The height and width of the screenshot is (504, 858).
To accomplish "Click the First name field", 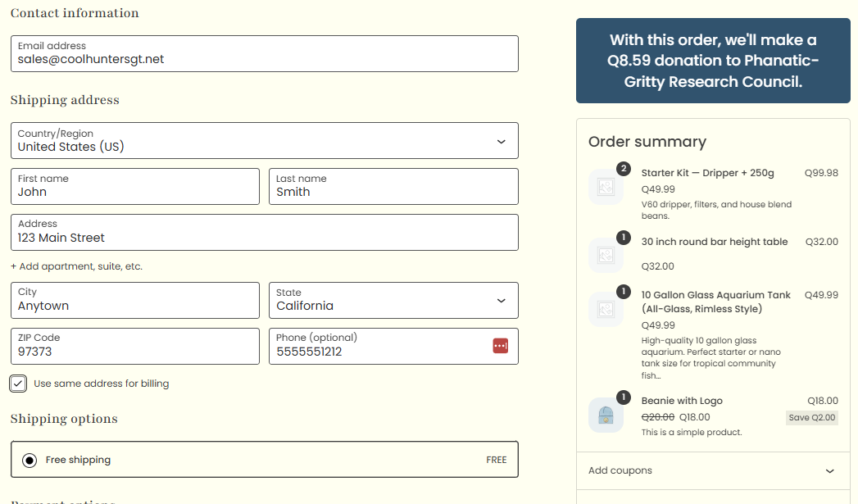I will (135, 187).
